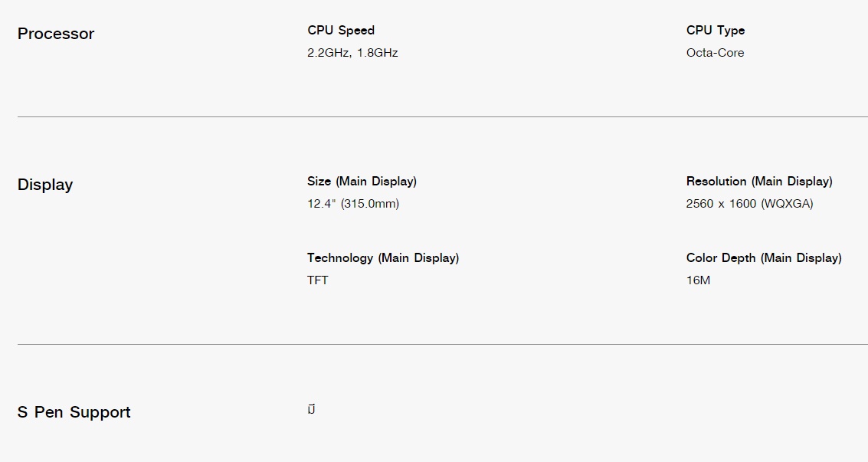868x462 pixels.
Task: Select the Technology (Main Display) label
Action: point(383,258)
